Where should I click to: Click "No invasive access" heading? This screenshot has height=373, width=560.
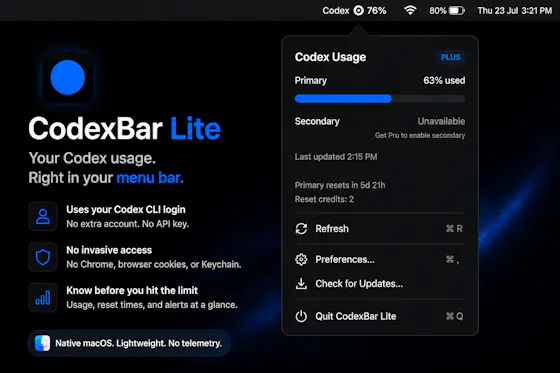(x=109, y=250)
